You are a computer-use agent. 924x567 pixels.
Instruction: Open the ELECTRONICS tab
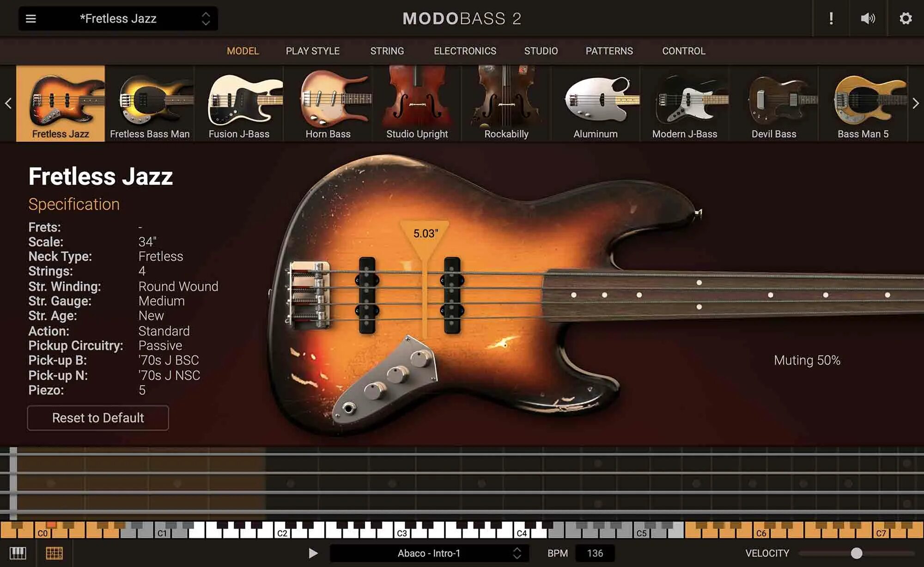(465, 51)
